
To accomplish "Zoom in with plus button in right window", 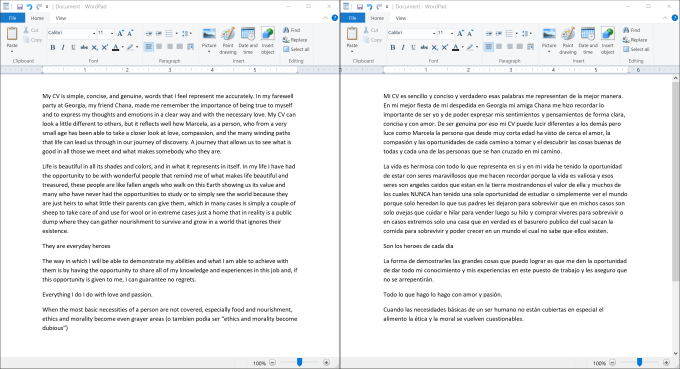I will (x=666, y=362).
